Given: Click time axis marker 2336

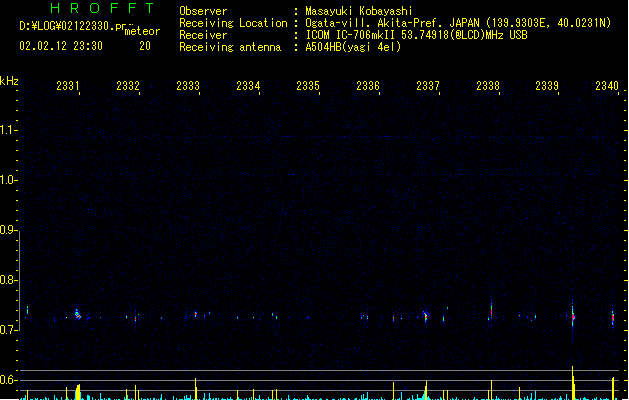Looking at the screenshot, I should (x=368, y=86).
